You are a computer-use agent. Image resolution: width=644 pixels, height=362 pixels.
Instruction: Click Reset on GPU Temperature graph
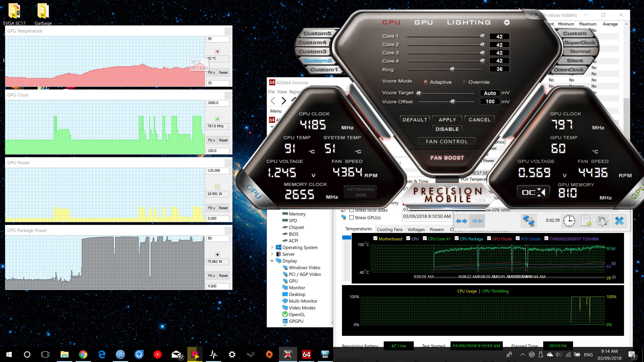tap(223, 72)
